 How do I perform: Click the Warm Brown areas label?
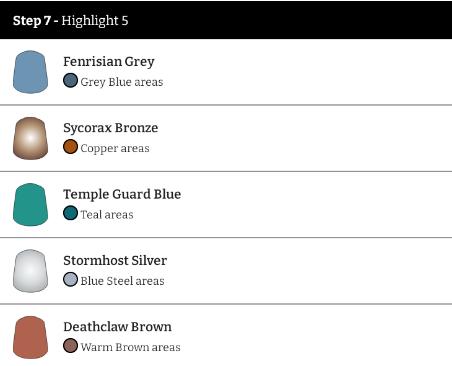point(130,347)
